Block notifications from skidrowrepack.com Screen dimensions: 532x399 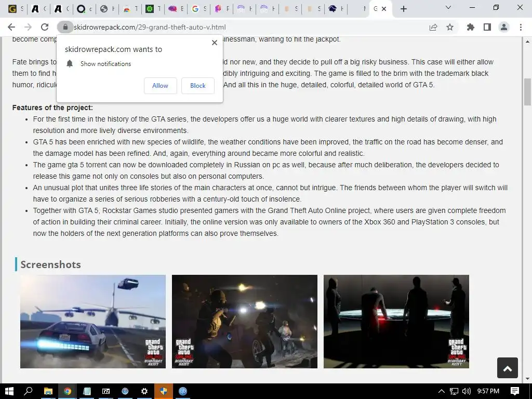pos(198,86)
